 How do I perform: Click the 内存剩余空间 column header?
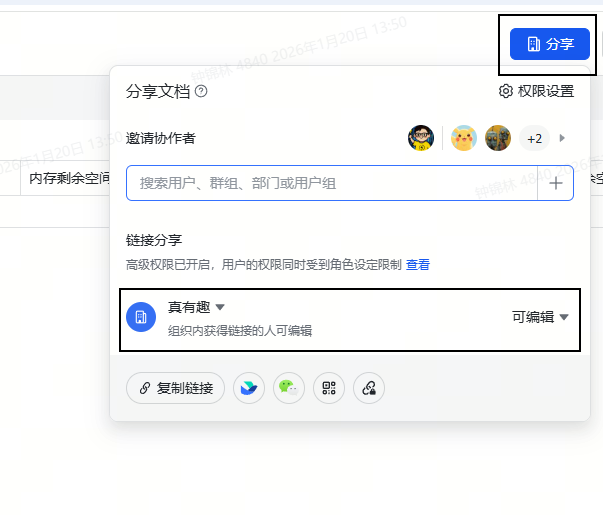(66, 179)
